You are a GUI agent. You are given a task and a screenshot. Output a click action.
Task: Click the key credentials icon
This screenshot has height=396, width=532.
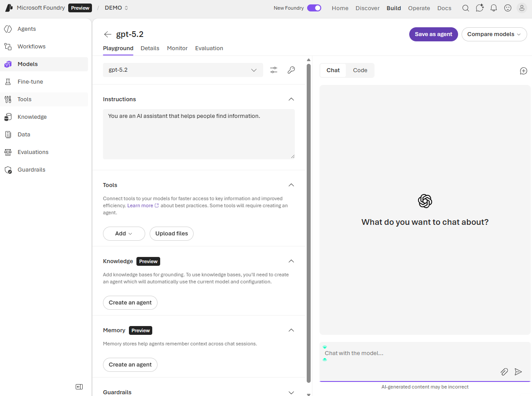tap(291, 70)
